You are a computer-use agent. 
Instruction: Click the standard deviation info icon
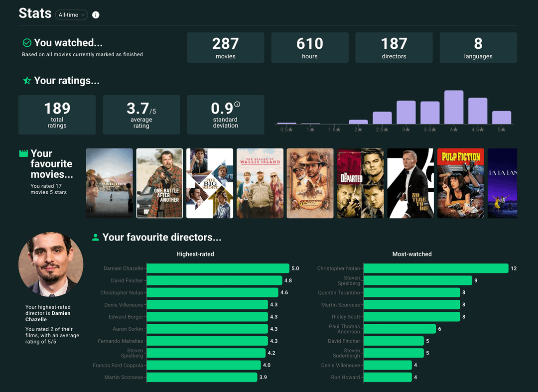click(x=237, y=104)
